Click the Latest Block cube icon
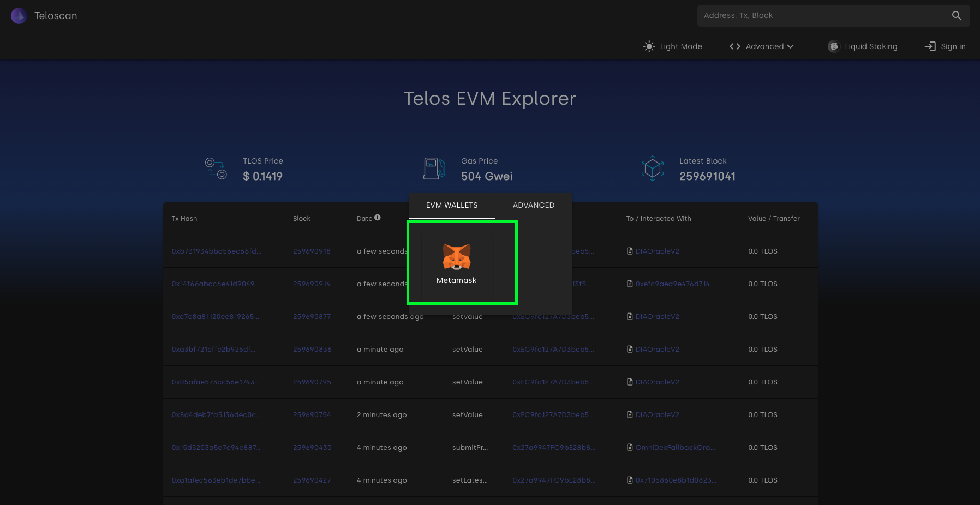 (x=653, y=168)
